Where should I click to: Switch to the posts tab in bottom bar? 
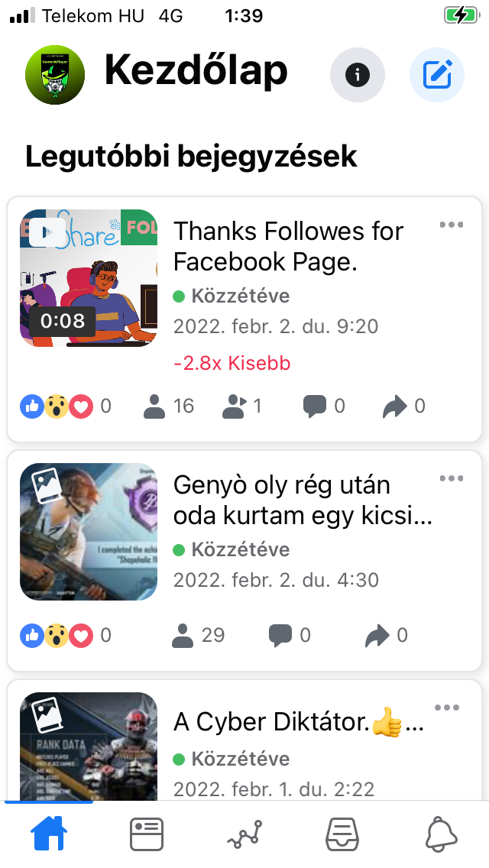pos(147,834)
